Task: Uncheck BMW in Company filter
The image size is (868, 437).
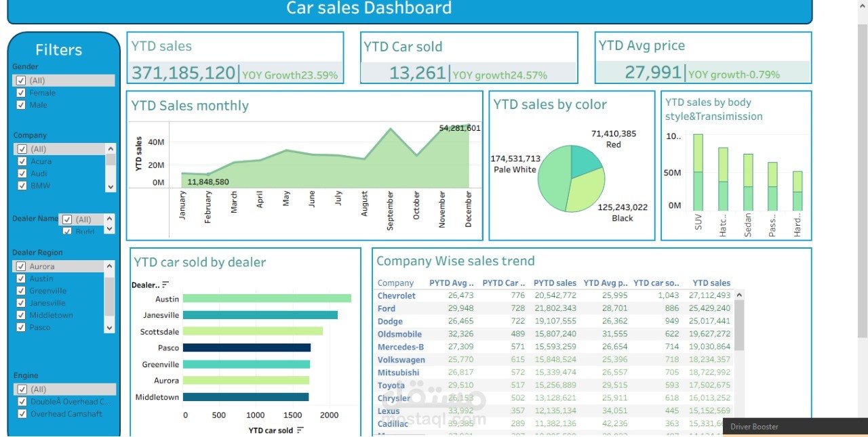Action: (22, 186)
